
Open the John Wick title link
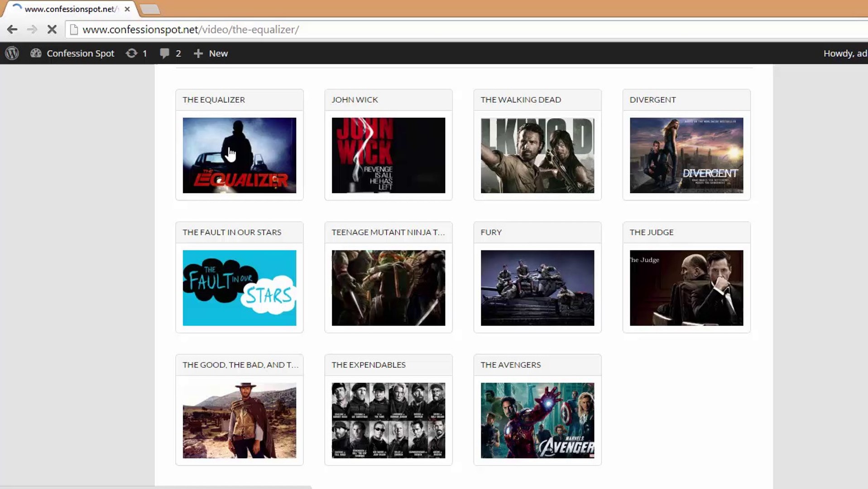tap(355, 100)
